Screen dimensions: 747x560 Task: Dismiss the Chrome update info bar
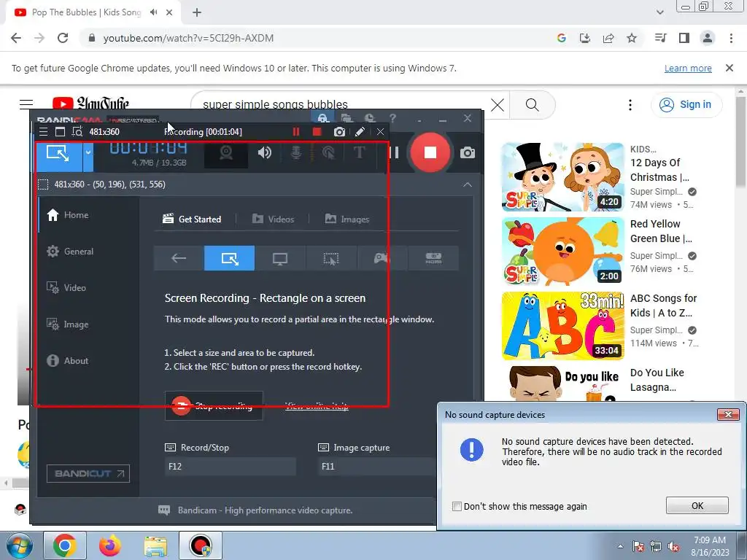coord(729,68)
